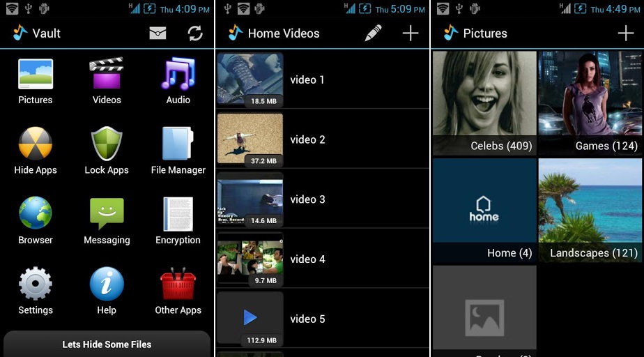Tap the Hide Apps radiation icon
This screenshot has height=357, width=644.
point(36,143)
